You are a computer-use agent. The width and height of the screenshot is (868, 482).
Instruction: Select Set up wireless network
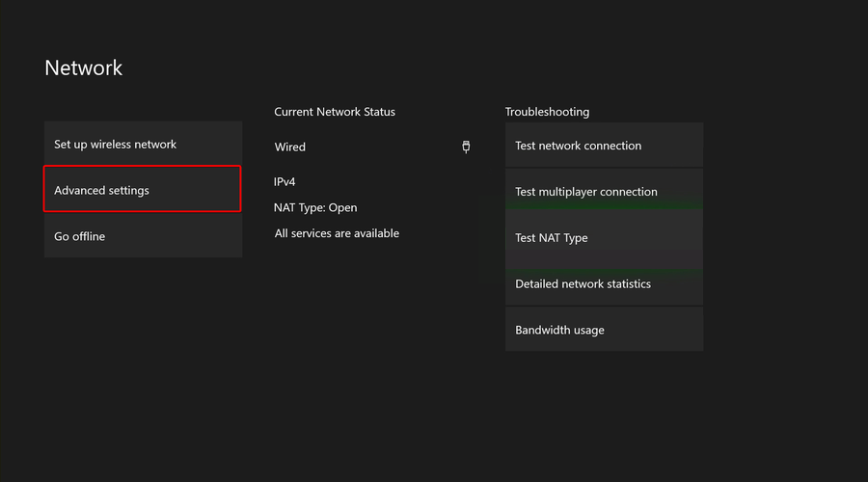click(143, 144)
